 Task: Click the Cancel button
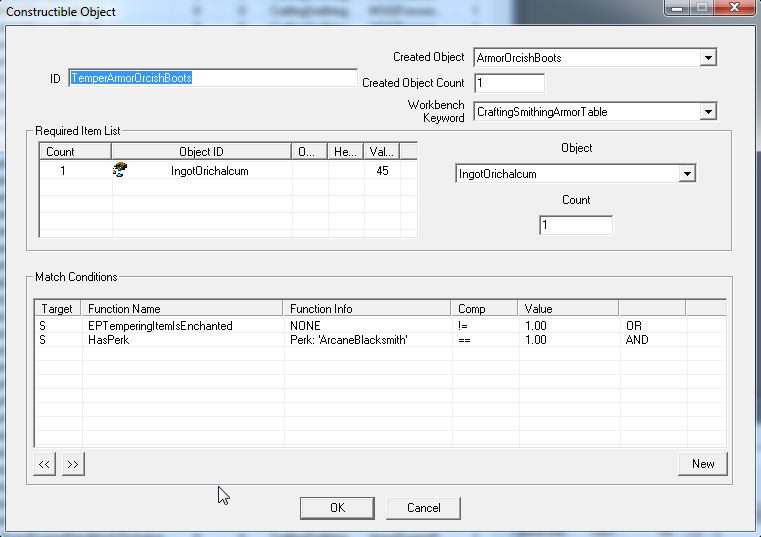[423, 508]
